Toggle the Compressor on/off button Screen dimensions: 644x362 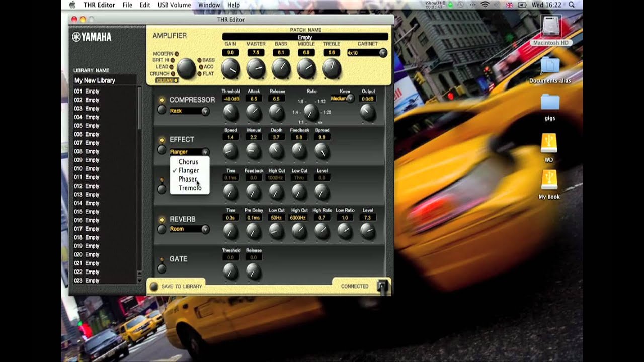point(162,109)
